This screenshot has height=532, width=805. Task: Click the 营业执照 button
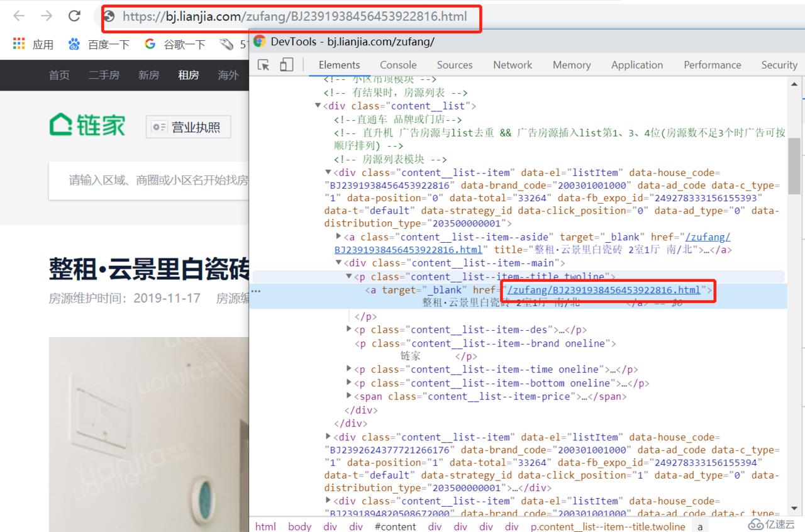(188, 127)
